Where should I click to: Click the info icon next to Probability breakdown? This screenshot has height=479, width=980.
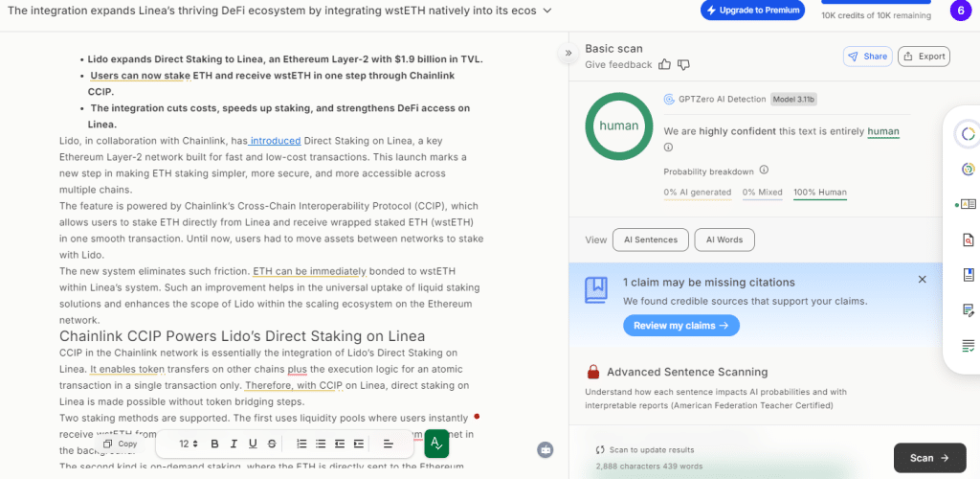pos(764,171)
